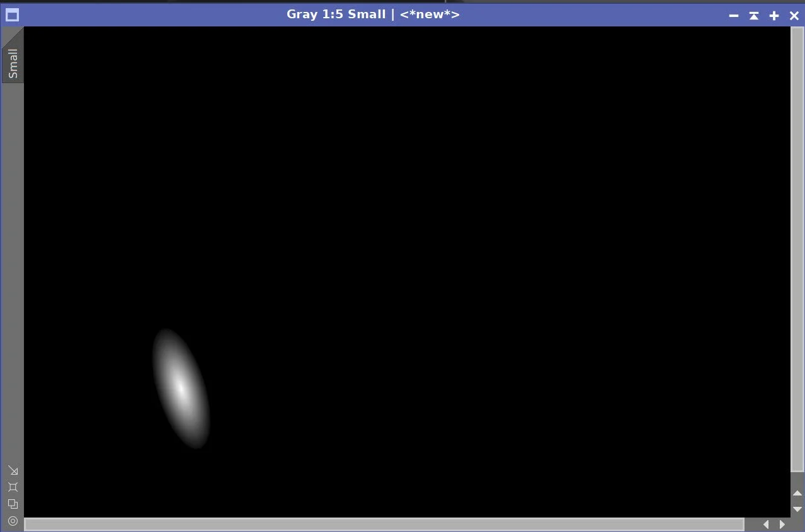Click the vertical scrollbar thumb

(797, 249)
